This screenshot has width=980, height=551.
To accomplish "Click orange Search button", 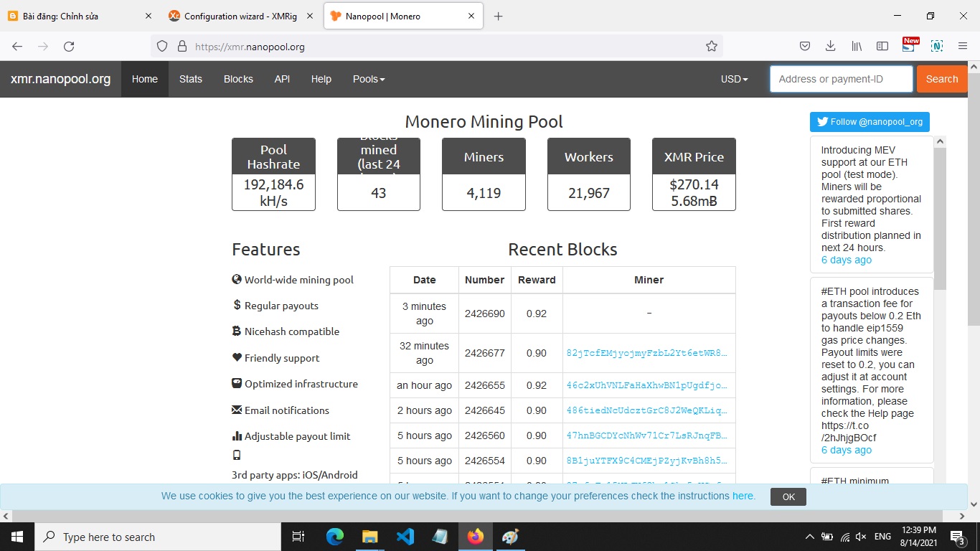I will (941, 79).
